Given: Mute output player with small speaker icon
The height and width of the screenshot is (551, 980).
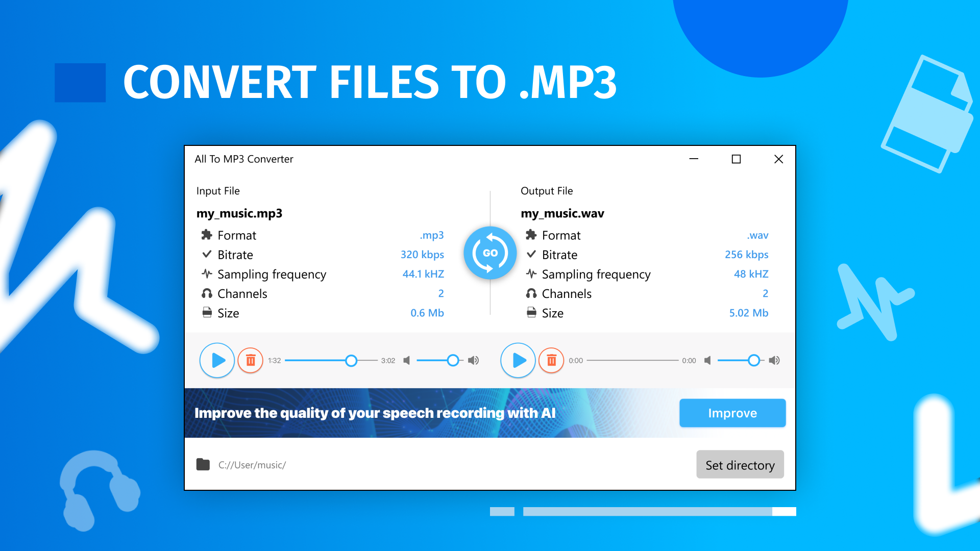Looking at the screenshot, I should point(707,361).
